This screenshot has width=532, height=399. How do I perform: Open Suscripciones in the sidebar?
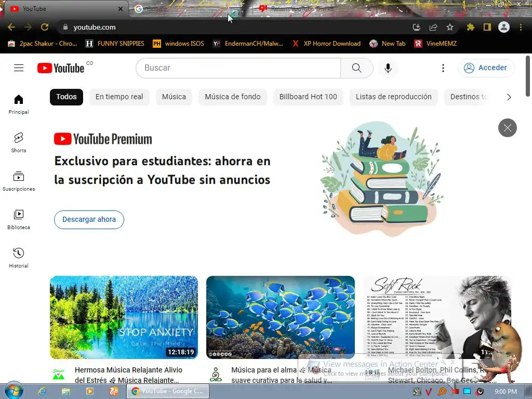tap(19, 181)
